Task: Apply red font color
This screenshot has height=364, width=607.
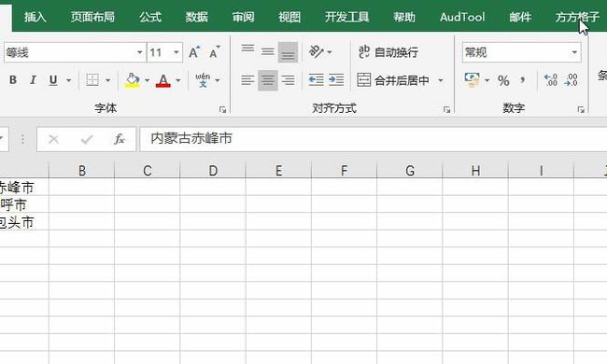Action: pyautogui.click(x=163, y=80)
